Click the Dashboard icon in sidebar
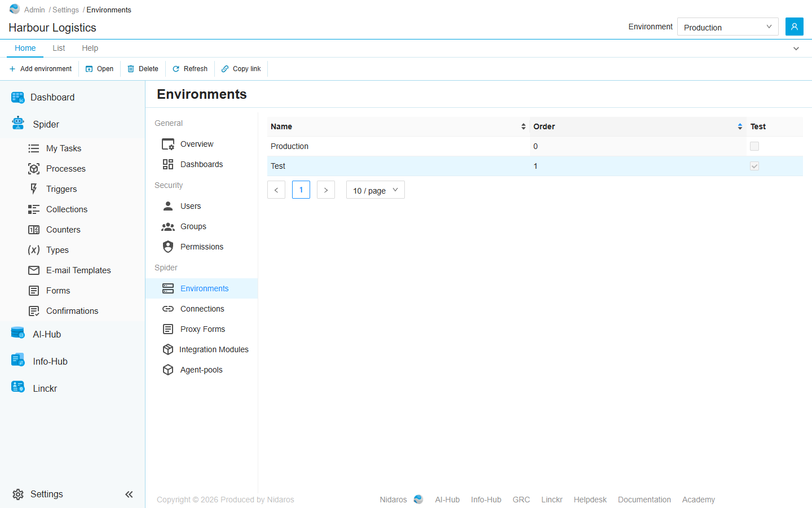This screenshot has width=812, height=508. click(x=18, y=98)
